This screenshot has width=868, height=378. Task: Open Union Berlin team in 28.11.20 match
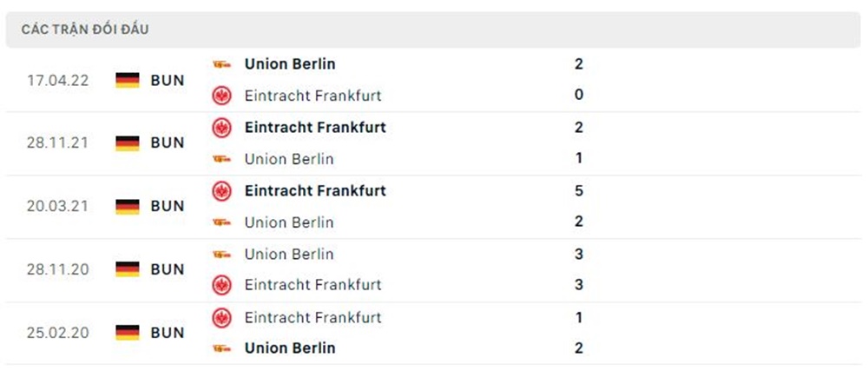(289, 254)
